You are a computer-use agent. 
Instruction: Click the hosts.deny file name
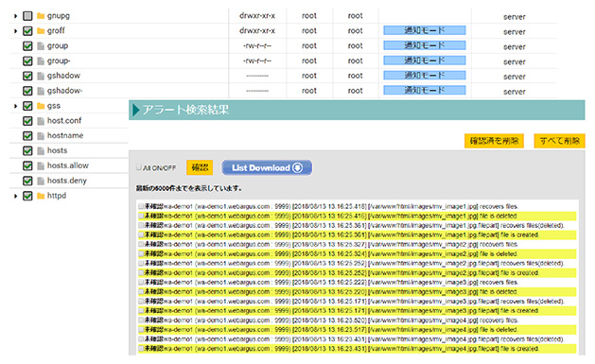click(x=67, y=181)
